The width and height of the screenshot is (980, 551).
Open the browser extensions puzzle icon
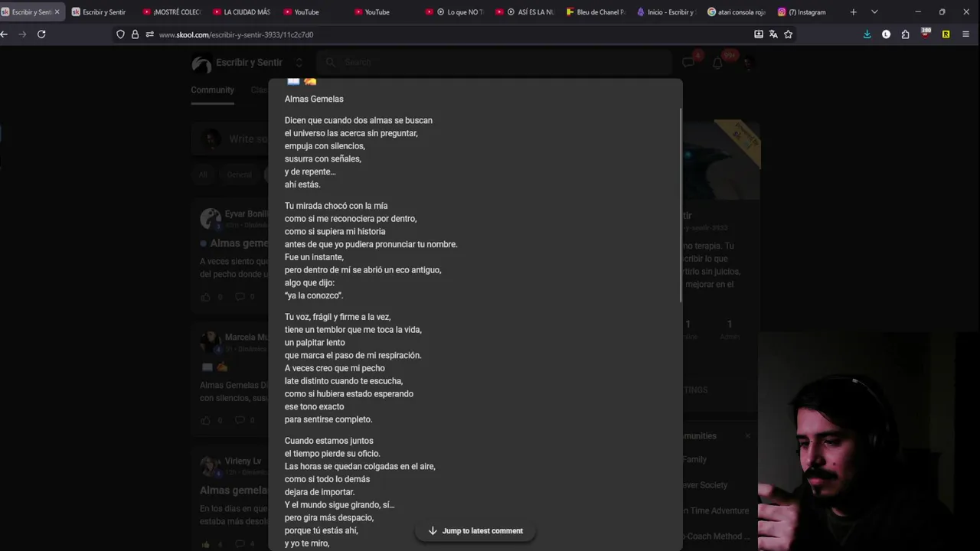(905, 34)
